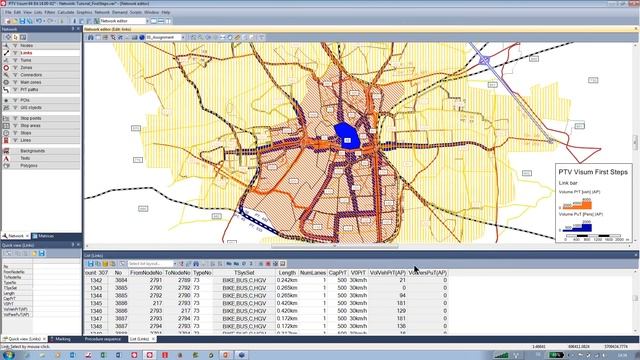This screenshot has width=640, height=360.
Task: Click the orange Volume PrT legend bar
Action: [x=577, y=204]
